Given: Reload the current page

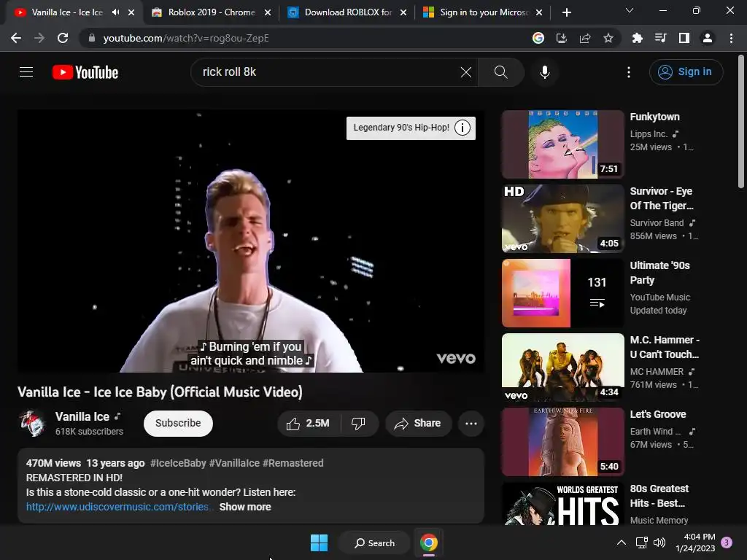Looking at the screenshot, I should [x=63, y=38].
